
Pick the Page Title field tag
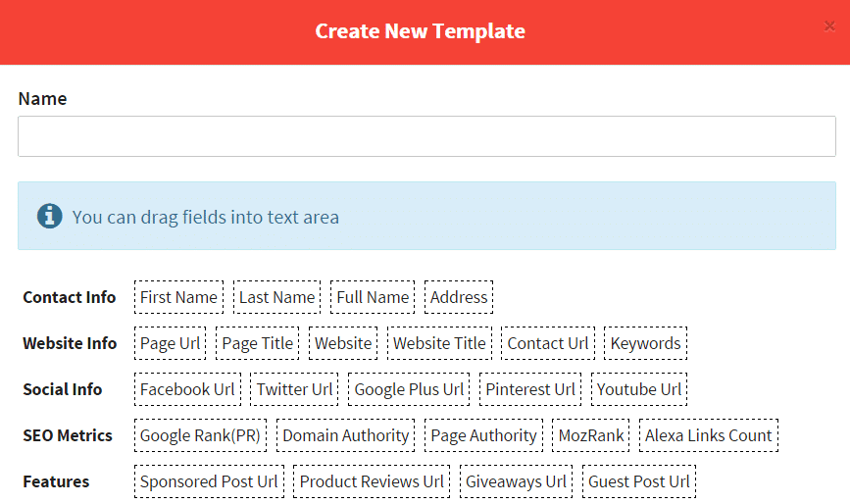click(258, 343)
